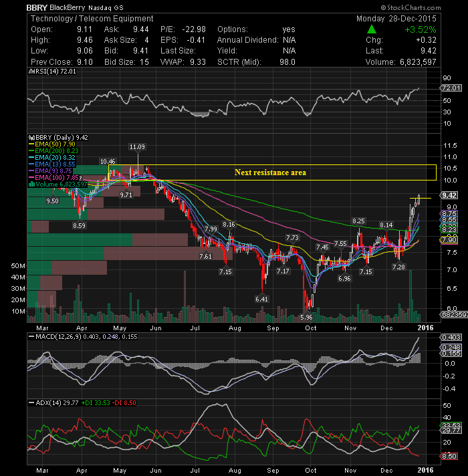Click the 10.46 price label
468x476 pixels.
108,162
